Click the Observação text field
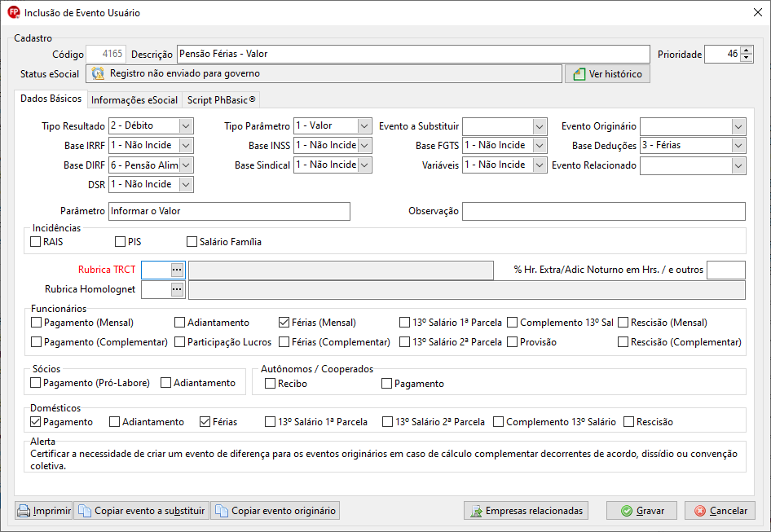 click(x=603, y=212)
